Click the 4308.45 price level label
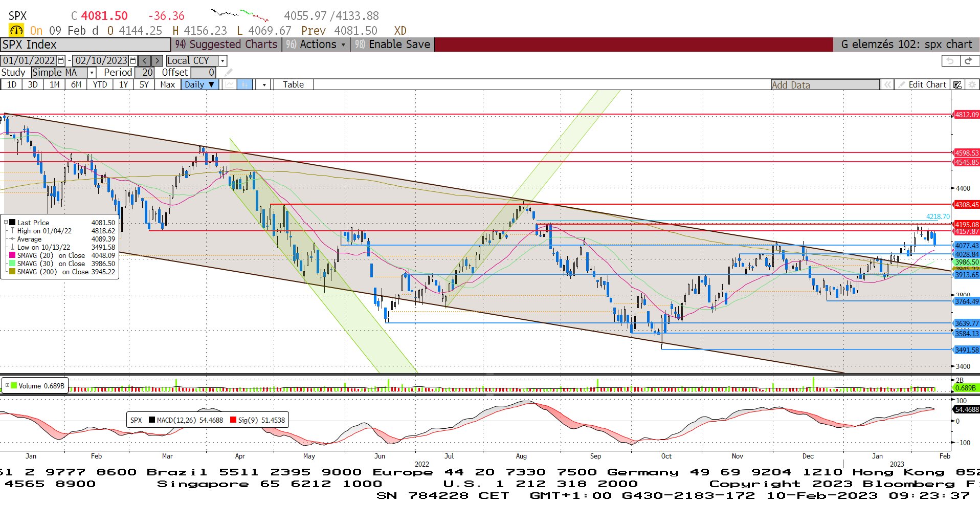Image resolution: width=980 pixels, height=524 pixels. [967, 205]
